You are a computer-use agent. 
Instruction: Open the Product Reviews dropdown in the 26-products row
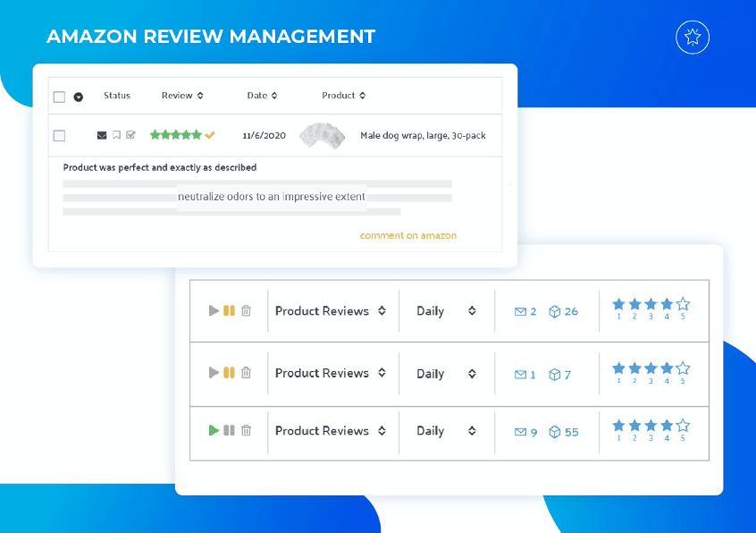click(x=331, y=311)
